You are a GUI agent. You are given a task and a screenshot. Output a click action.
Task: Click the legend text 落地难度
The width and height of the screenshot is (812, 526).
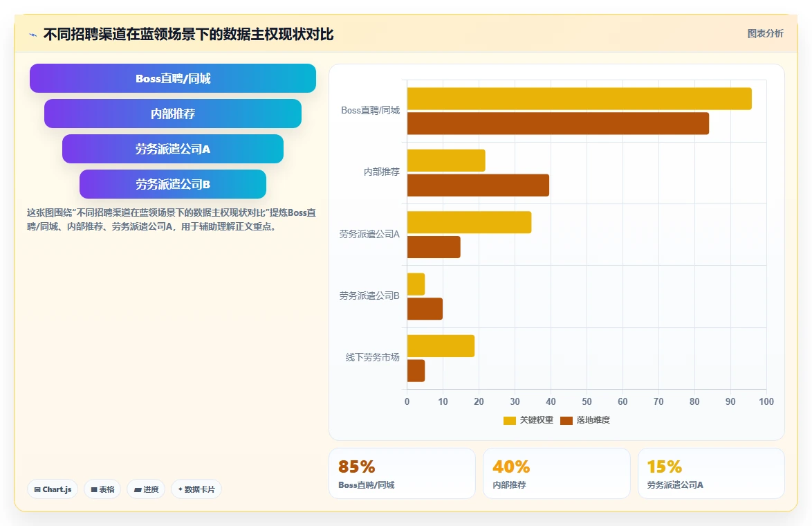[593, 420]
